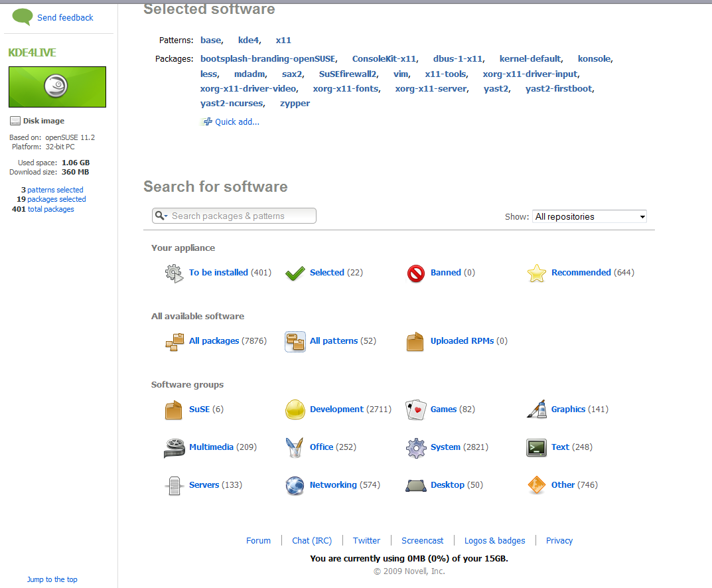The height and width of the screenshot is (588, 712).
Task: Open the Send feedback link
Action: tap(65, 17)
